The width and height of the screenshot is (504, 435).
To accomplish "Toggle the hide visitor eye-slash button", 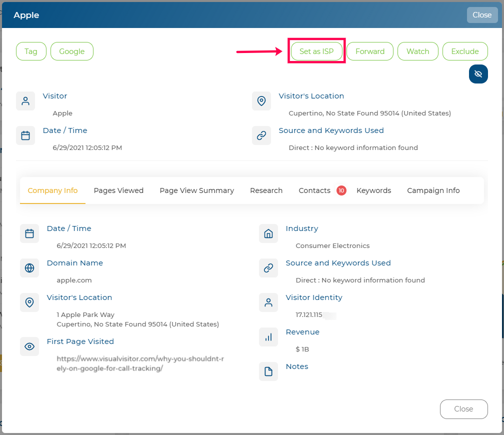I will (478, 74).
